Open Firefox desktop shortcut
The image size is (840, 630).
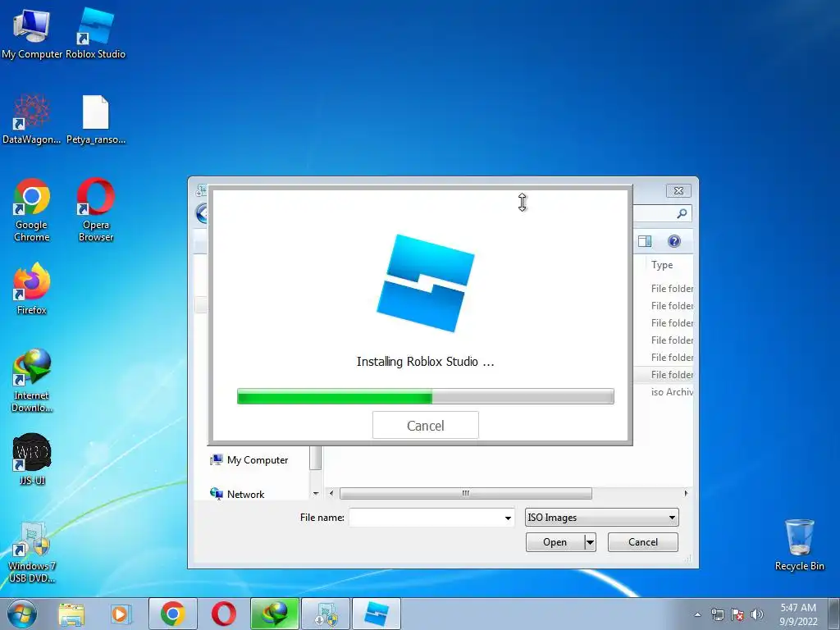click(32, 288)
